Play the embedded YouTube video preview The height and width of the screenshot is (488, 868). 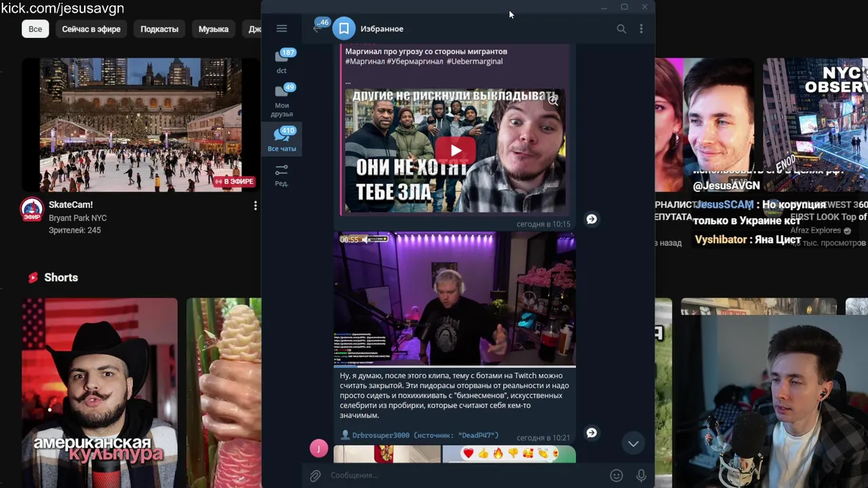pos(455,150)
